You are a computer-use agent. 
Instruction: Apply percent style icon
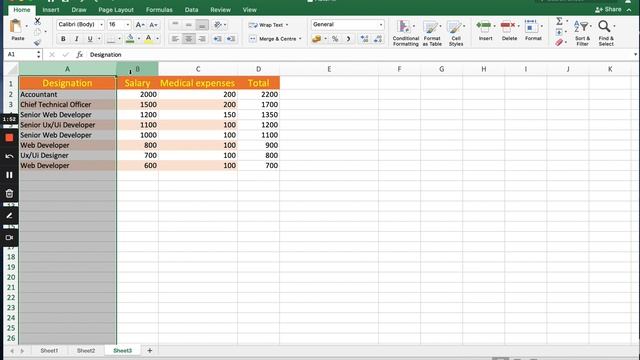coord(335,39)
